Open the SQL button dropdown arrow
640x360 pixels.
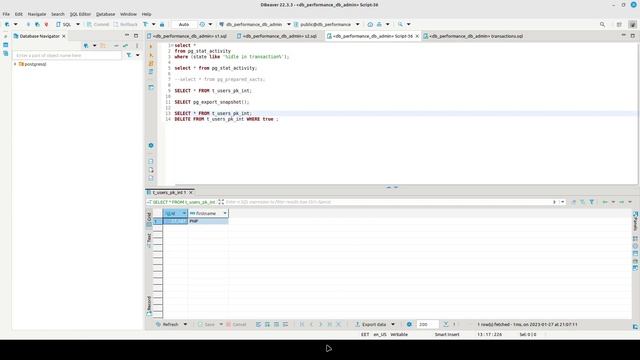click(x=78, y=24)
